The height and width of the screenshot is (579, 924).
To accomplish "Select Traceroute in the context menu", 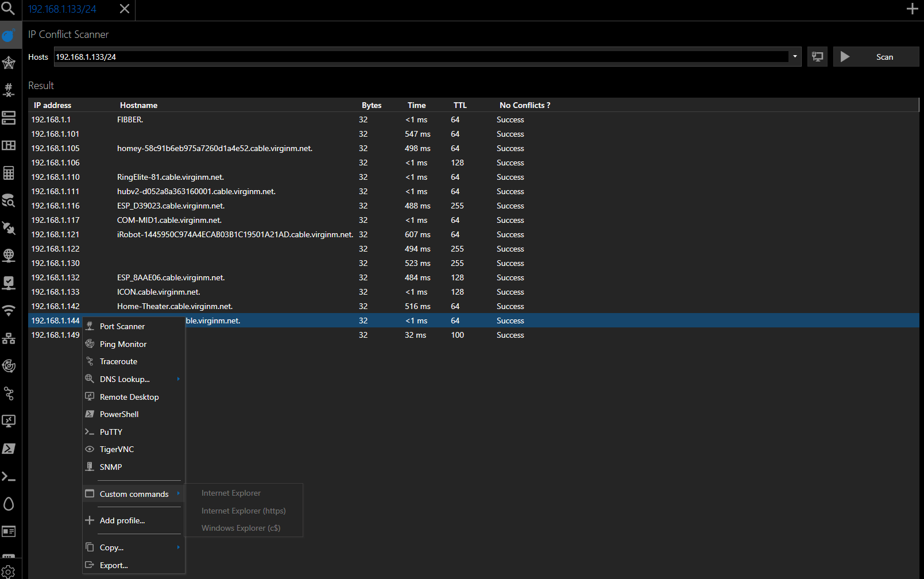I will [x=118, y=361].
